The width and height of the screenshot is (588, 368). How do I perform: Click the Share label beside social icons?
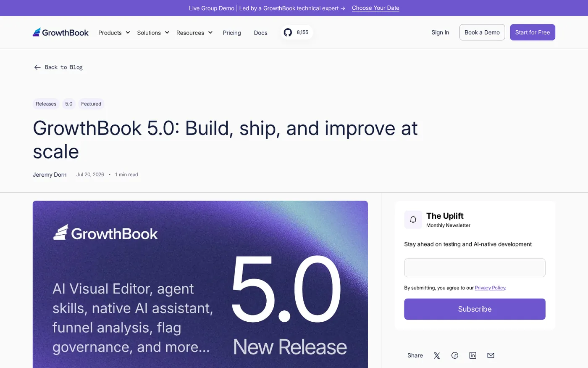415,355
